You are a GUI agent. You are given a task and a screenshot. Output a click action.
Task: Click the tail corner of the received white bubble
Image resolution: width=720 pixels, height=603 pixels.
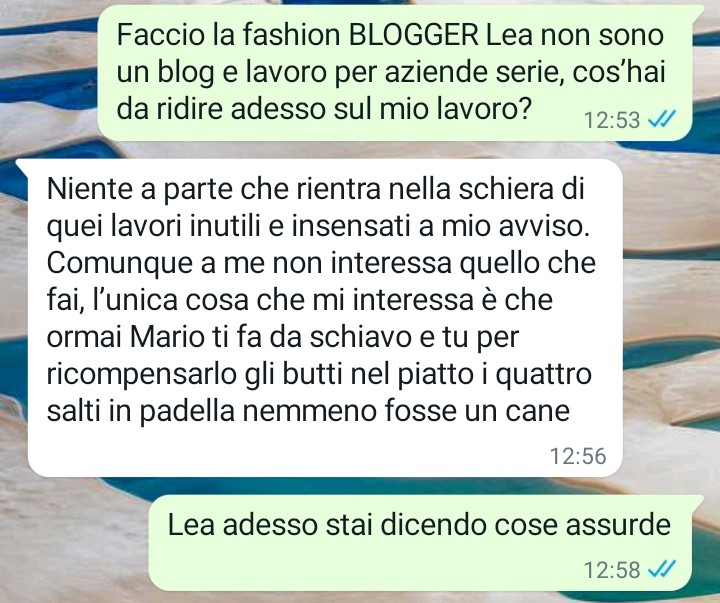point(21,166)
